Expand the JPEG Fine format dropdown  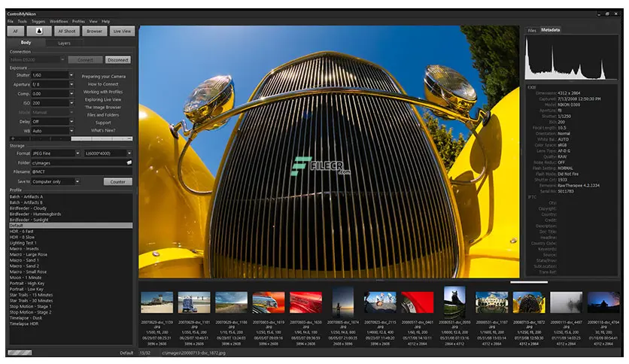[x=77, y=153]
